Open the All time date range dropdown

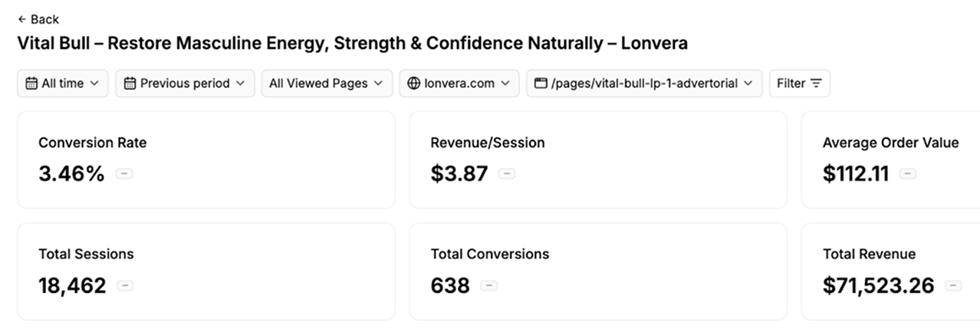[63, 84]
